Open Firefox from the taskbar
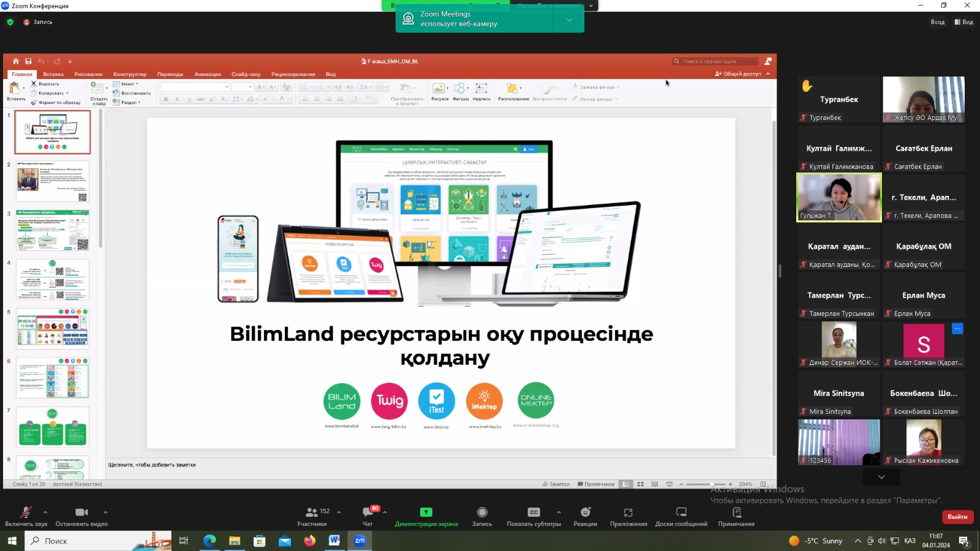 [x=309, y=541]
